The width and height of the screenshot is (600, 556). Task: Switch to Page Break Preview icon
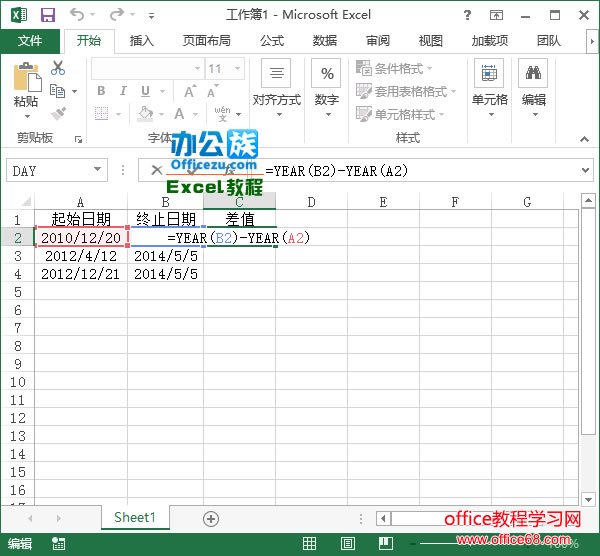385,543
